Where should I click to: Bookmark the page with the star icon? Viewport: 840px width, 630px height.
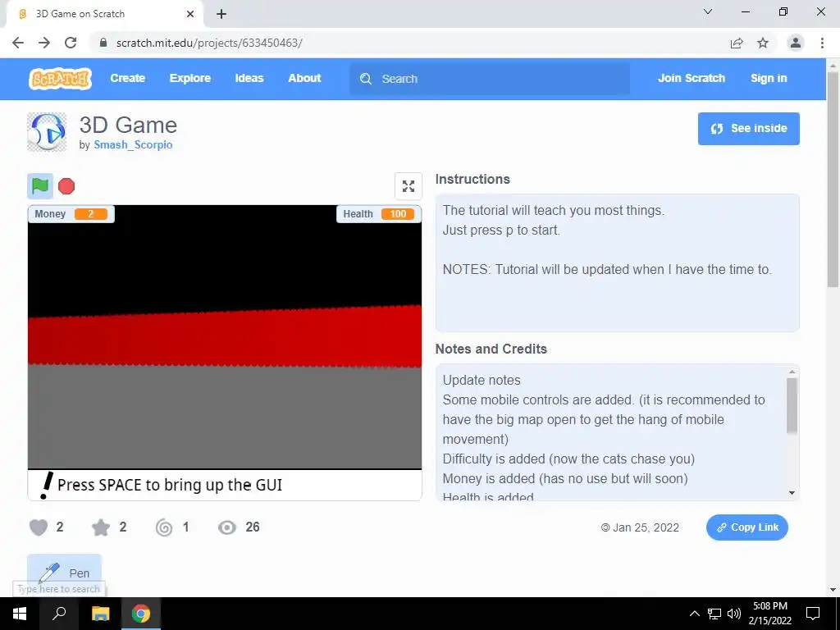pos(763,43)
